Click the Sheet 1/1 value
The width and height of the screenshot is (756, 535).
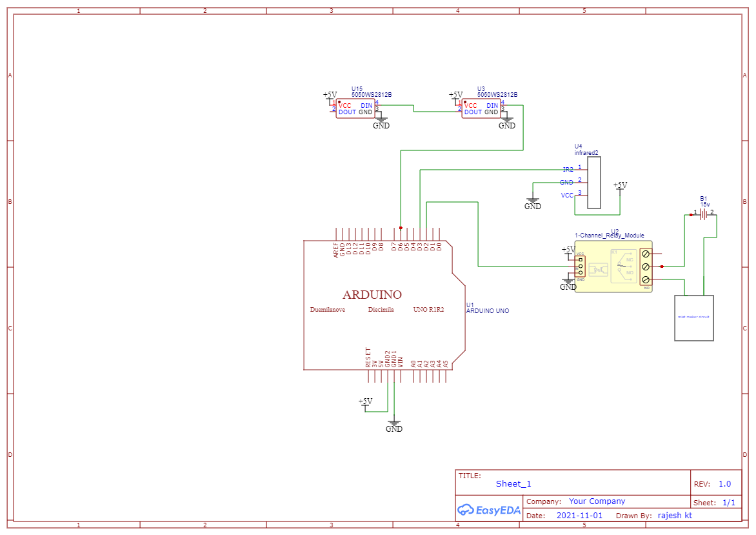729,503
